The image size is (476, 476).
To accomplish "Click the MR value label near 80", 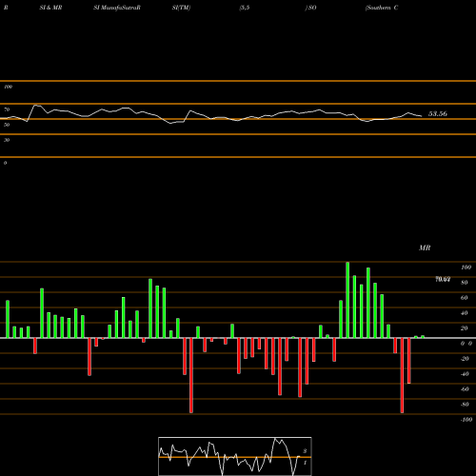I will pos(443,279).
